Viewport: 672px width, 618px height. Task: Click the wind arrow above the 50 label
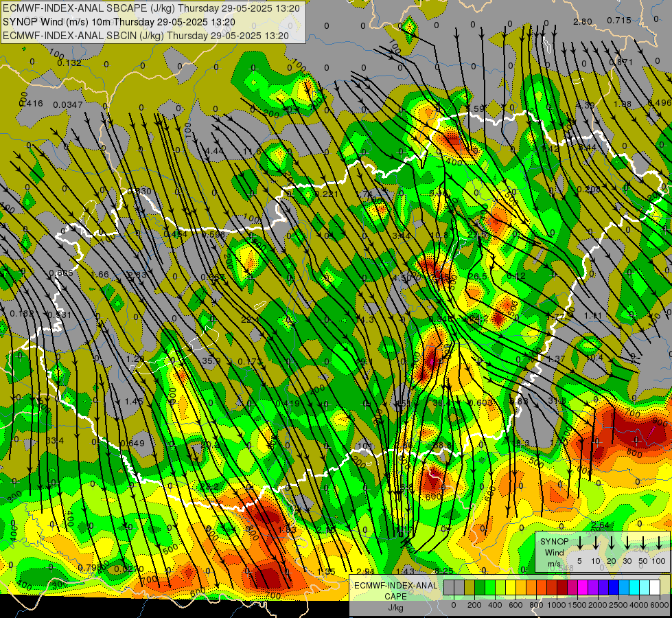tap(643, 542)
